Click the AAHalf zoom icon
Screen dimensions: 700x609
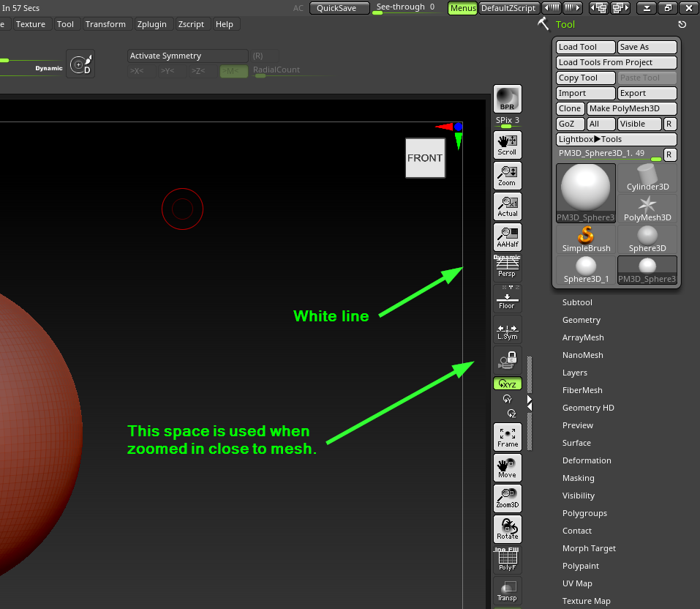[x=507, y=237]
